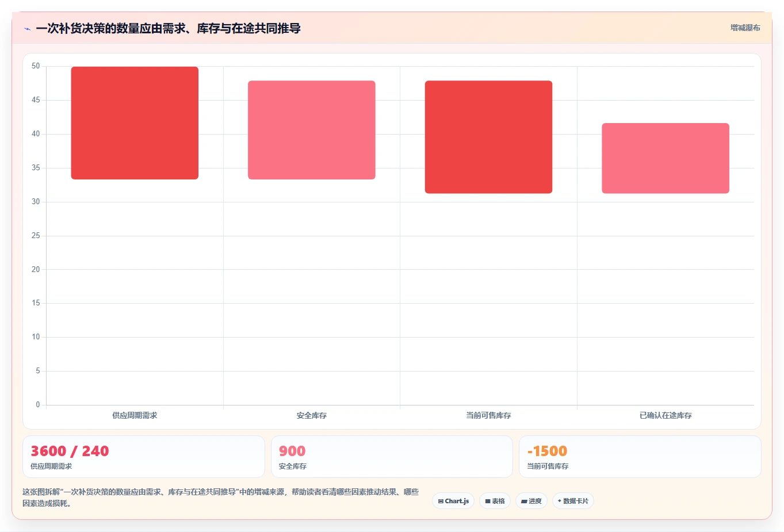Click the -1500 value card

pos(640,457)
